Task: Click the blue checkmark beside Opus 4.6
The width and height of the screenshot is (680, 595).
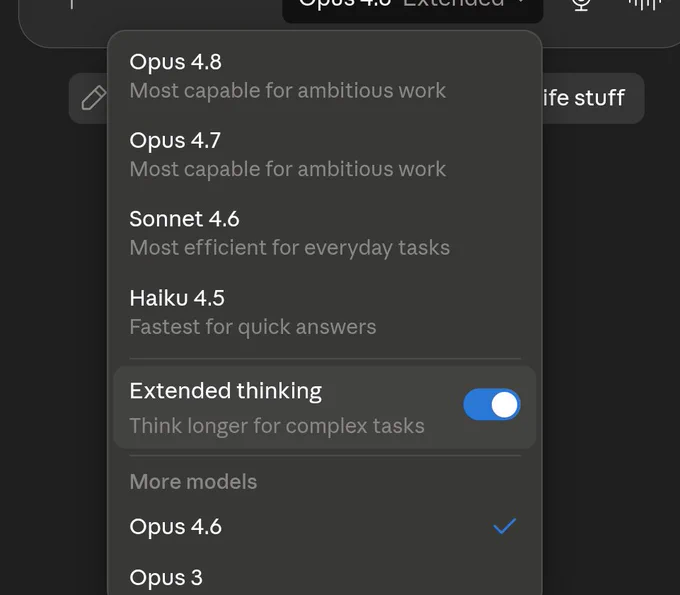Action: click(504, 526)
